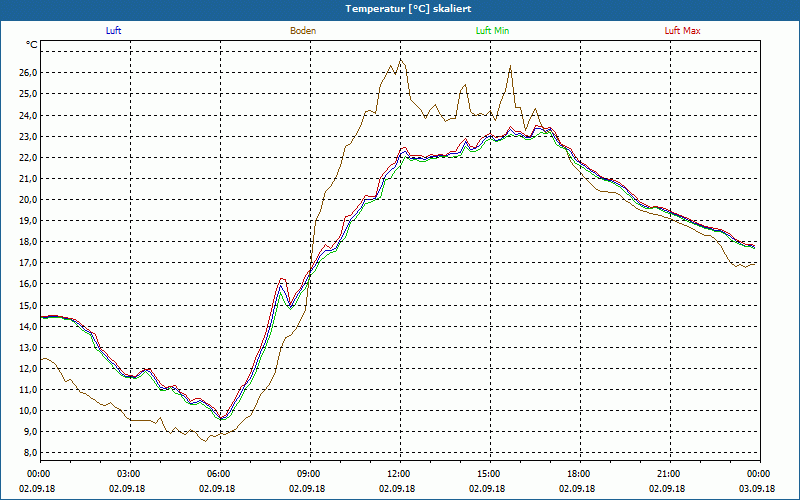Click the 15,0 y-axis value

[x=29, y=305]
